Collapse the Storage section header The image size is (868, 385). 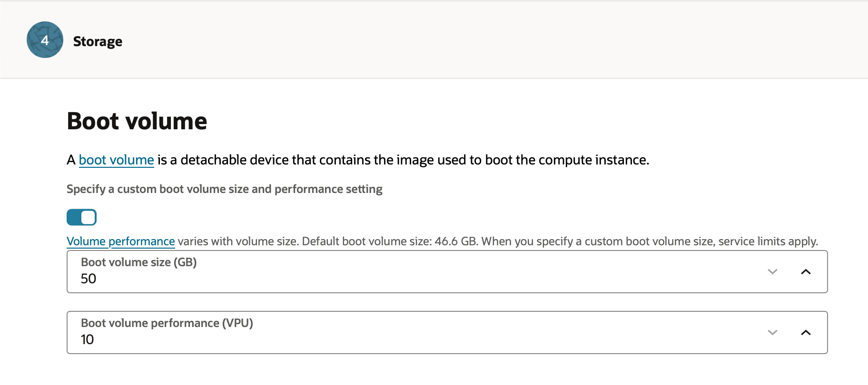pos(98,41)
